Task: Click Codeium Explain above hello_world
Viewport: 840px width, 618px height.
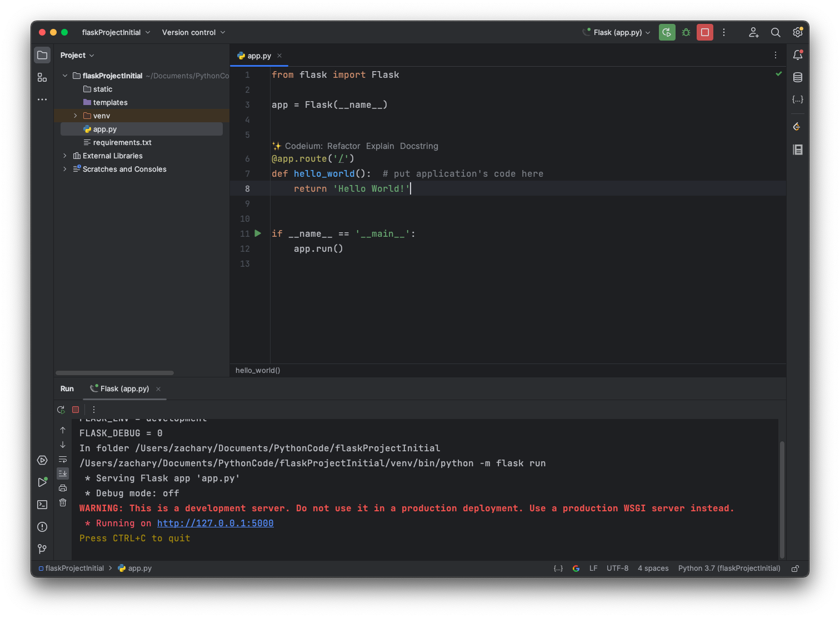Action: pyautogui.click(x=380, y=146)
